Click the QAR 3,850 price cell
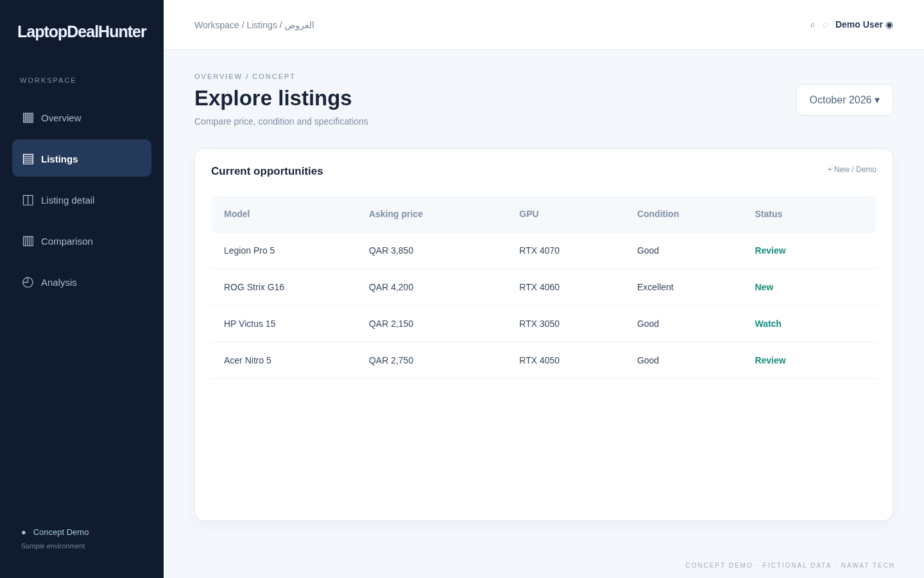The width and height of the screenshot is (924, 578). point(391,250)
